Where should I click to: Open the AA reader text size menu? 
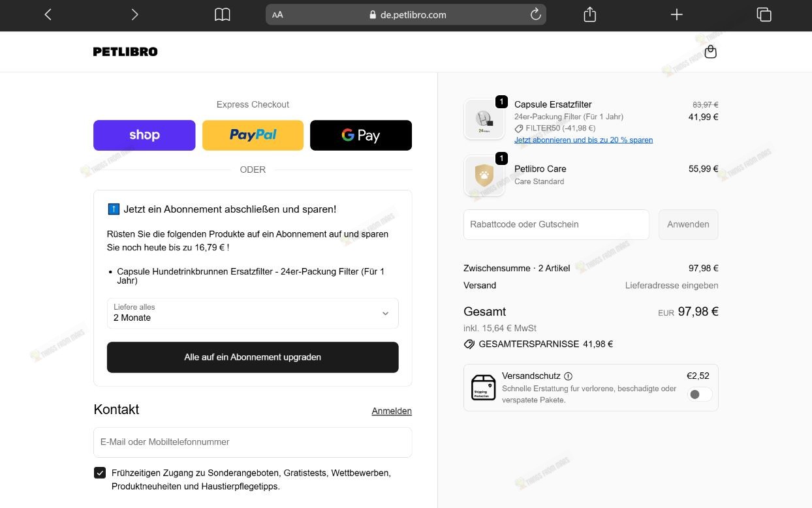[x=278, y=14]
